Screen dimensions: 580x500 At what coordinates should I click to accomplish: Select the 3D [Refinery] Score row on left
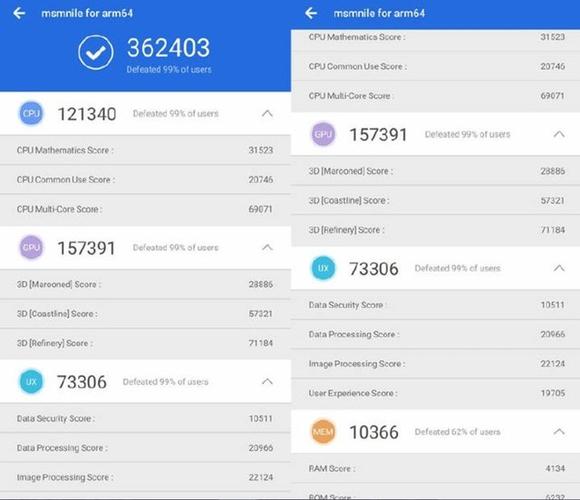pyautogui.click(x=145, y=343)
